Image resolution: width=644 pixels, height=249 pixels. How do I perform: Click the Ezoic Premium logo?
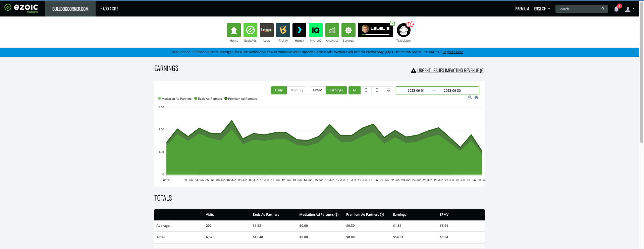(x=21, y=8)
